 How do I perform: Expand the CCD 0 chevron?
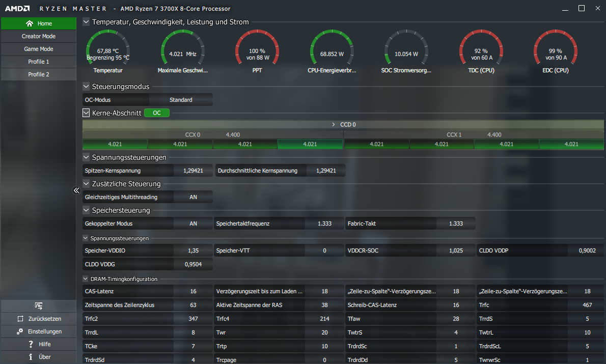point(334,124)
